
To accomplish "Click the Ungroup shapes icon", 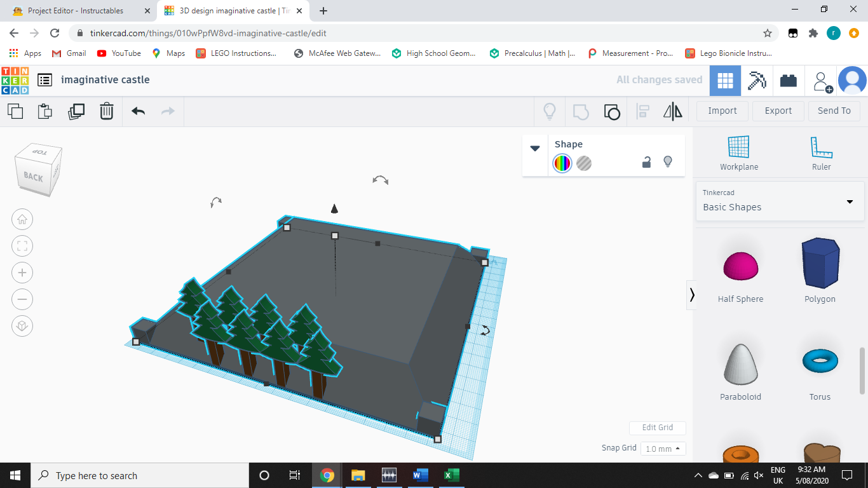I will pos(611,112).
